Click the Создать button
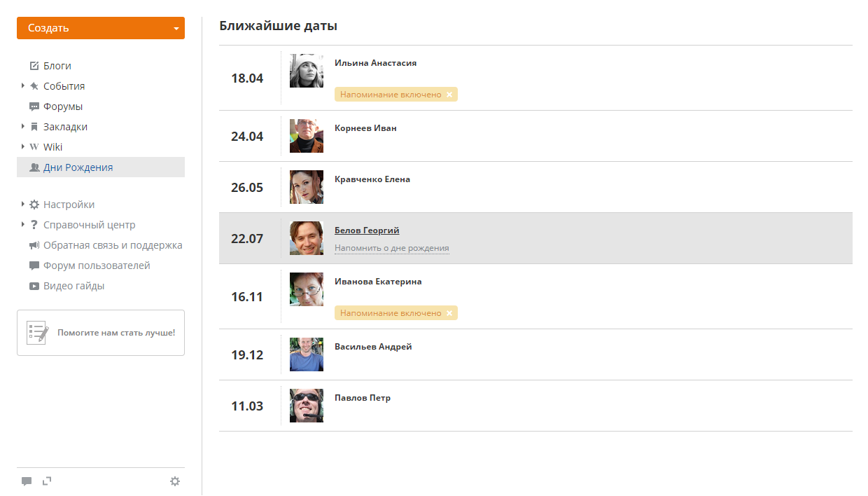This screenshot has height=496, width=868. pos(101,28)
